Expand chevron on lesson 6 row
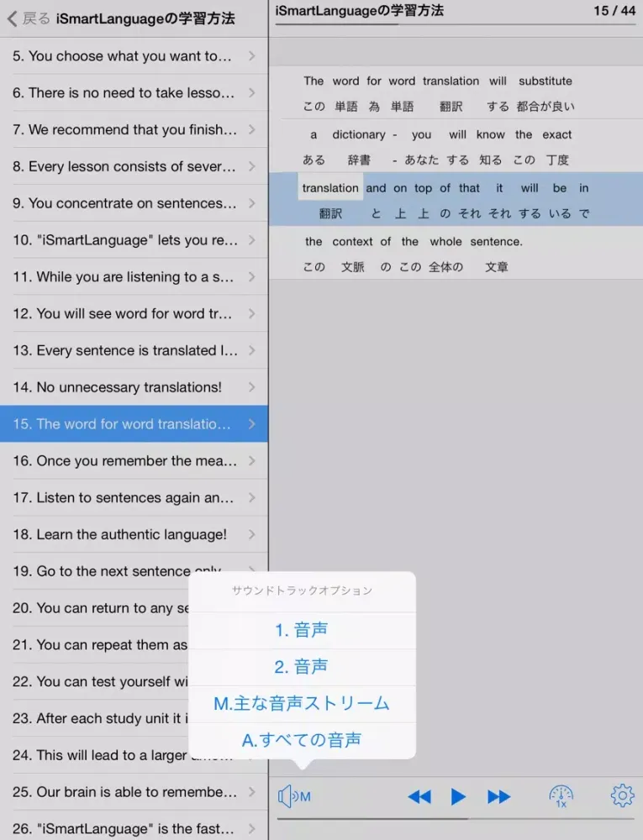 point(252,92)
